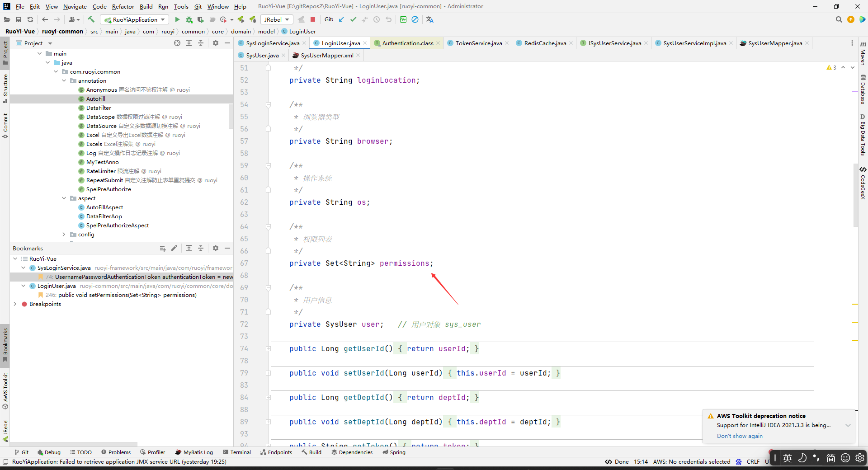Select bookmark 246 setPermissions entry
868x470 pixels.
click(121, 295)
